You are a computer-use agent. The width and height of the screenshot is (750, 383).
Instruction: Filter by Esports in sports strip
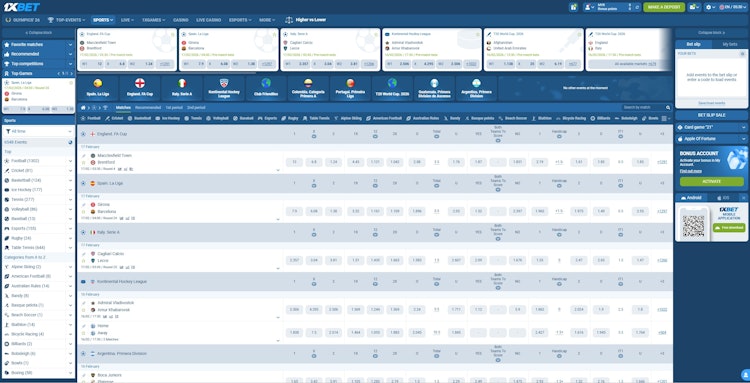[x=268, y=118]
